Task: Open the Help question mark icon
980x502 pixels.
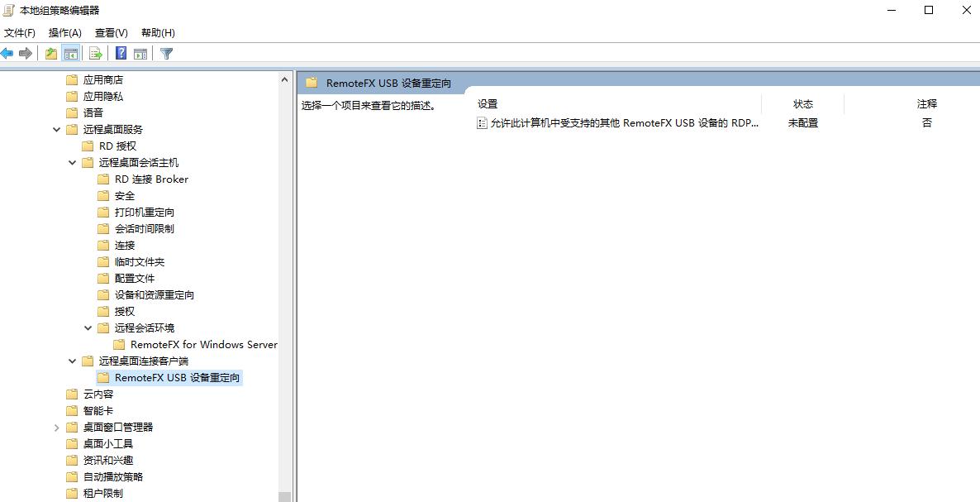Action: pos(121,54)
